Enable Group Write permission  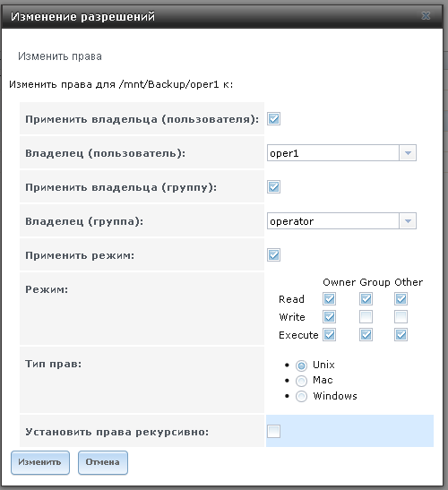pyautogui.click(x=366, y=316)
